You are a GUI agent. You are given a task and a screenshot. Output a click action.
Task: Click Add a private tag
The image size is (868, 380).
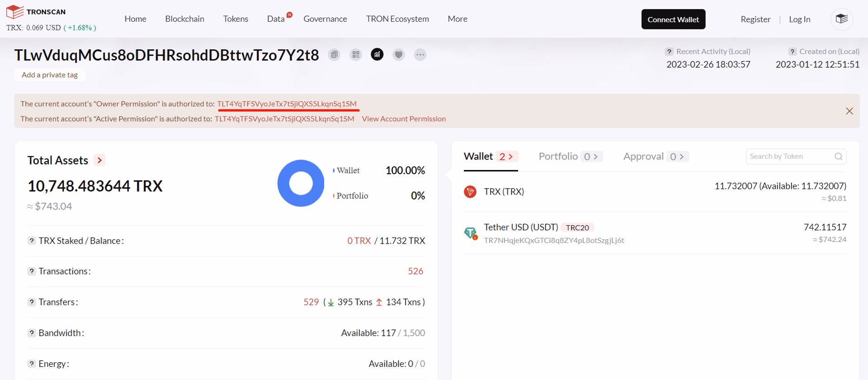pyautogui.click(x=50, y=75)
